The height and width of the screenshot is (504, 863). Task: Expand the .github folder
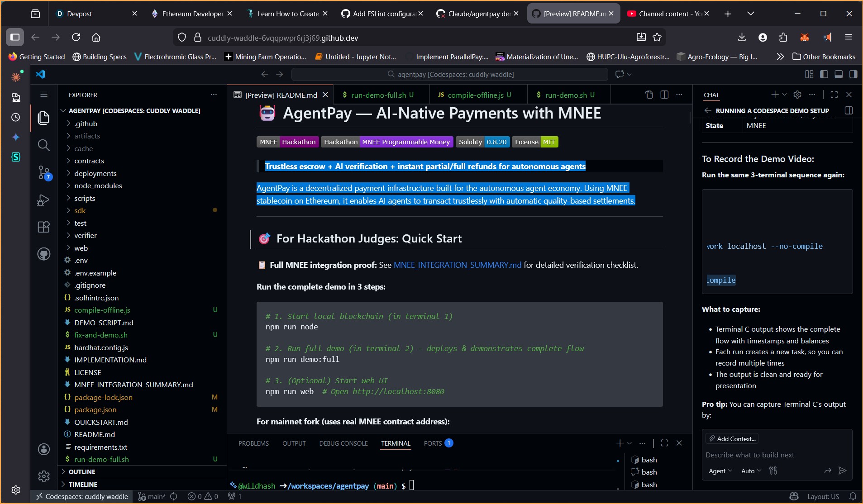click(x=142, y=124)
